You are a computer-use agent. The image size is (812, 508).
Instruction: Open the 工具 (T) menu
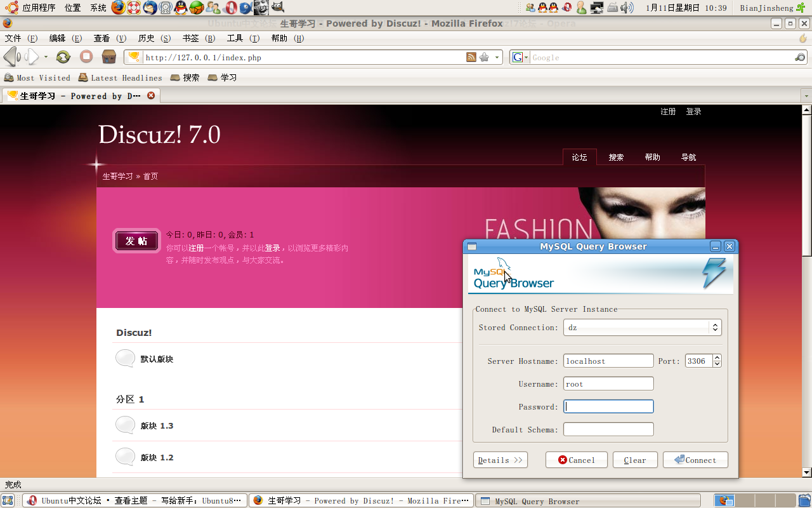244,38
